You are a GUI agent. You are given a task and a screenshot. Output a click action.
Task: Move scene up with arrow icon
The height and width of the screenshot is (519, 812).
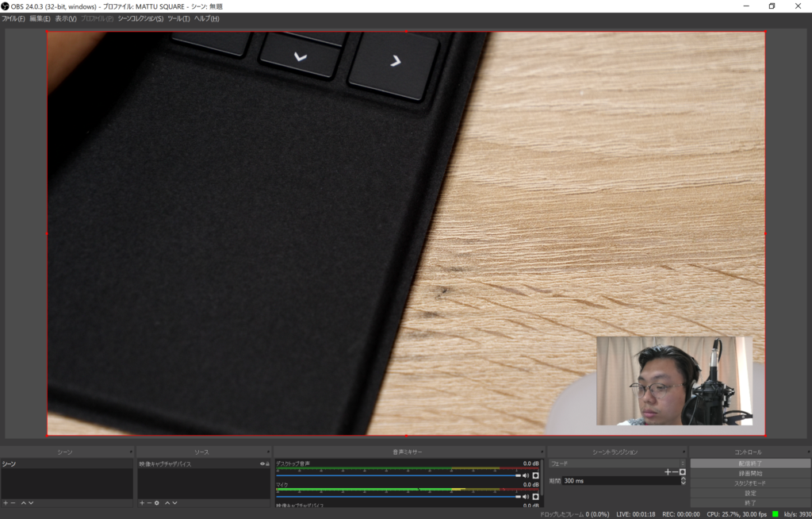23,503
